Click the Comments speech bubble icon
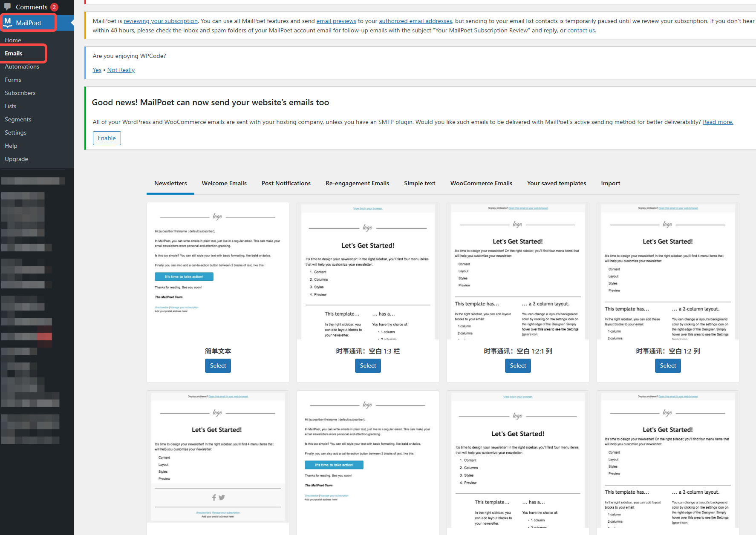Image resolution: width=756 pixels, height=535 pixels. tap(8, 7)
